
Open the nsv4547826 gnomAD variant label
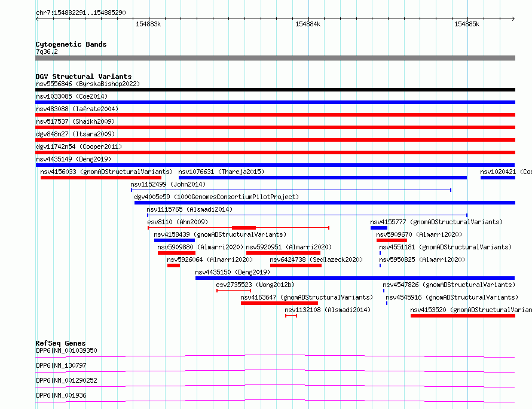(x=449, y=285)
